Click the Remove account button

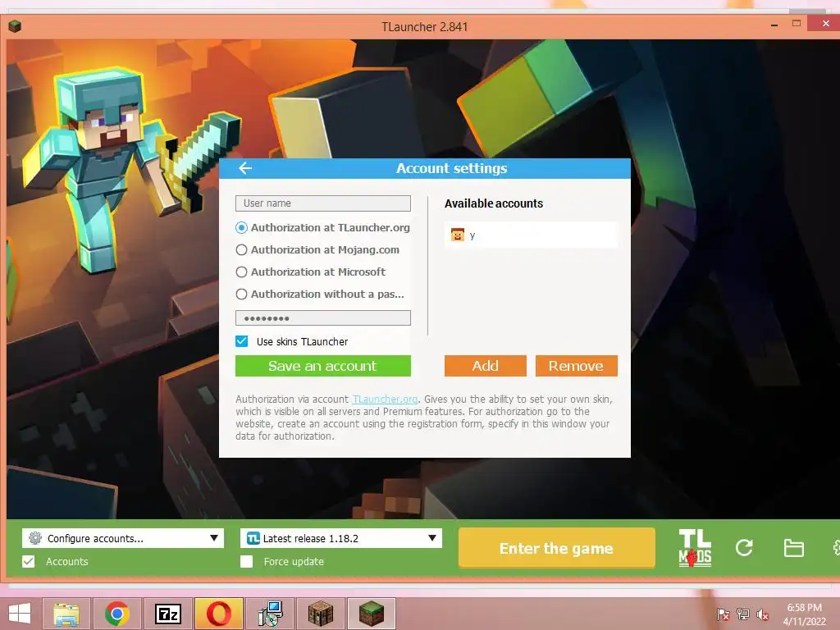click(x=577, y=366)
